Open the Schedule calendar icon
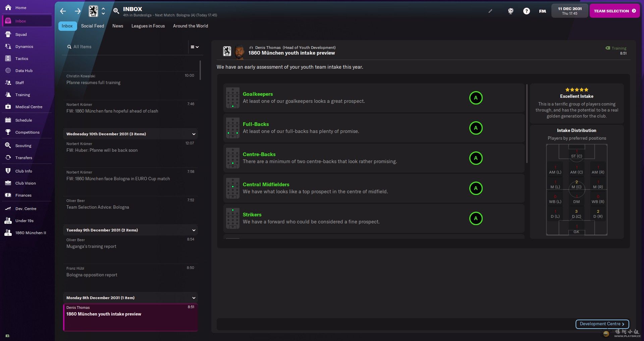This screenshot has height=341, width=644. (8, 120)
